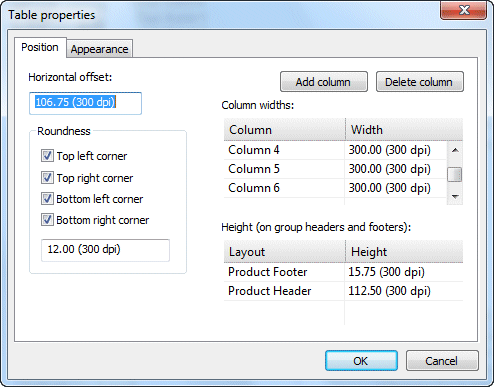
Task: Click the Cancel button
Action: click(x=442, y=361)
